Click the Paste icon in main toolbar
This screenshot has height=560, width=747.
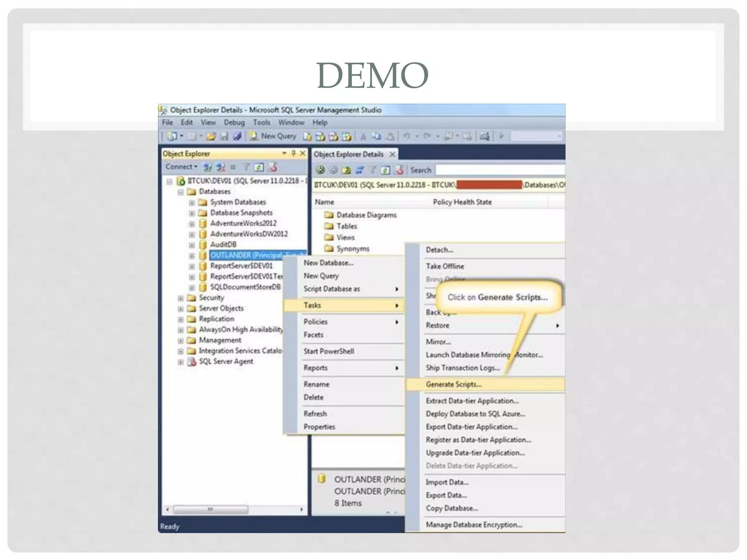(390, 136)
